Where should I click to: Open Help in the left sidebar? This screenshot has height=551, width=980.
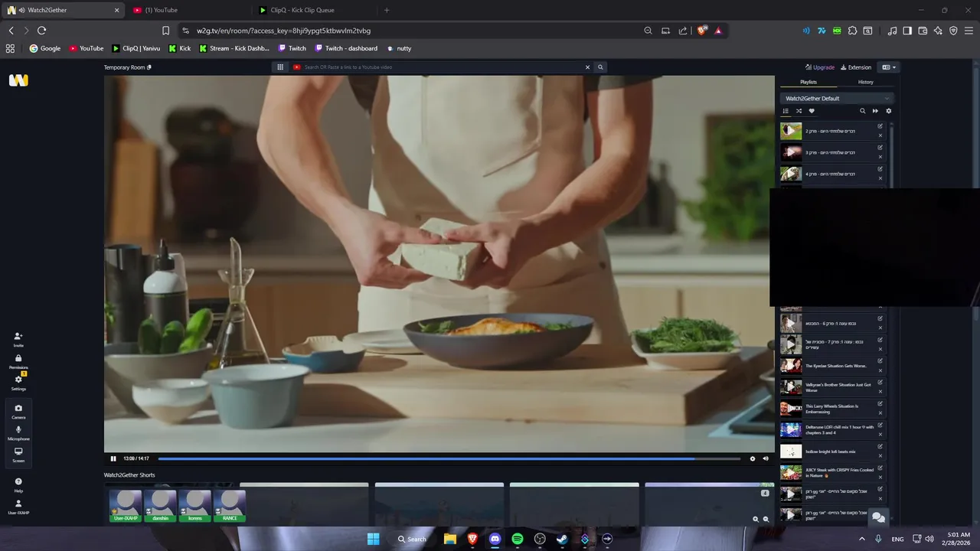click(18, 484)
